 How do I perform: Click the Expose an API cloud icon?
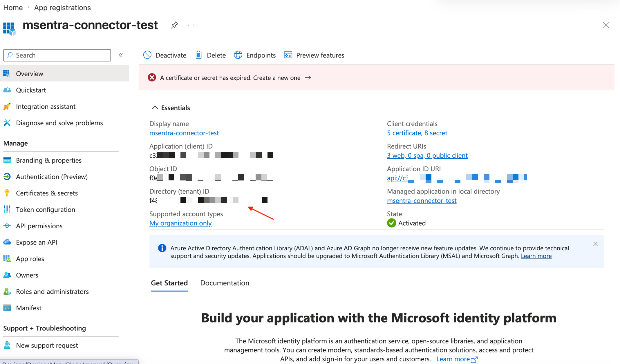pyautogui.click(x=7, y=242)
